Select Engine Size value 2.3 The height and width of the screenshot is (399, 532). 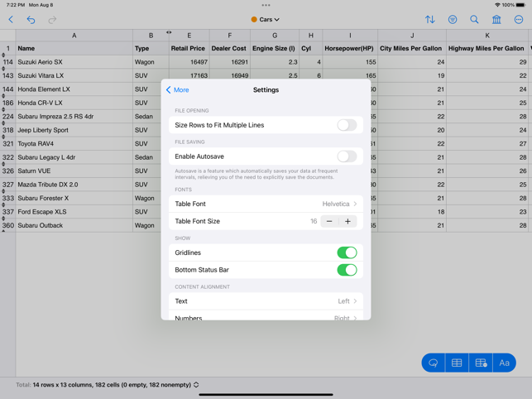275,62
